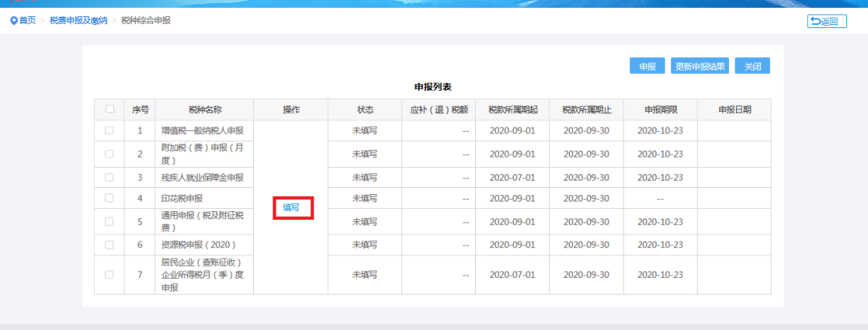Select the 印花税申报 row name

[x=182, y=198]
